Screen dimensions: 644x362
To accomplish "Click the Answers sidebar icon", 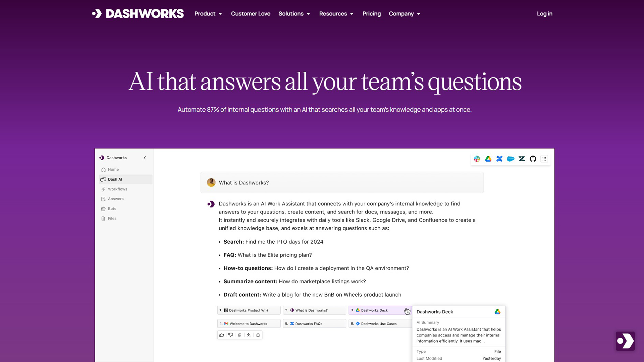I will coord(103,199).
